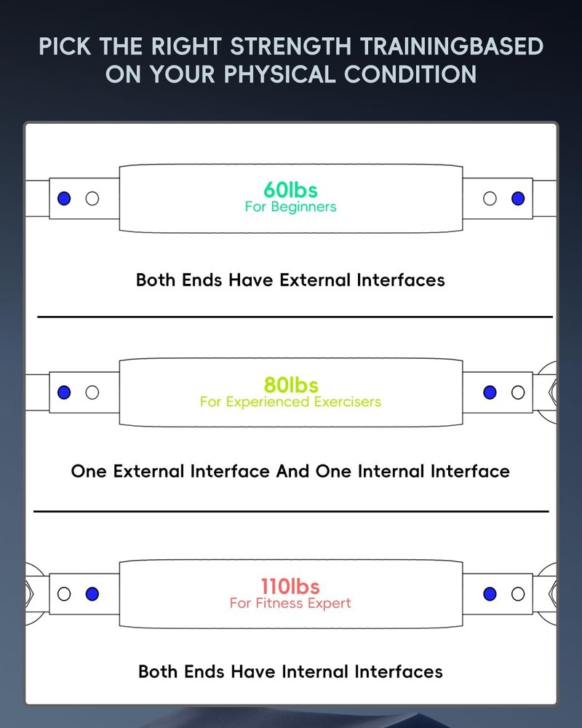Viewport: 582px width, 728px height.
Task: Click the blue dot right of 110lbs bar
Action: (x=490, y=594)
